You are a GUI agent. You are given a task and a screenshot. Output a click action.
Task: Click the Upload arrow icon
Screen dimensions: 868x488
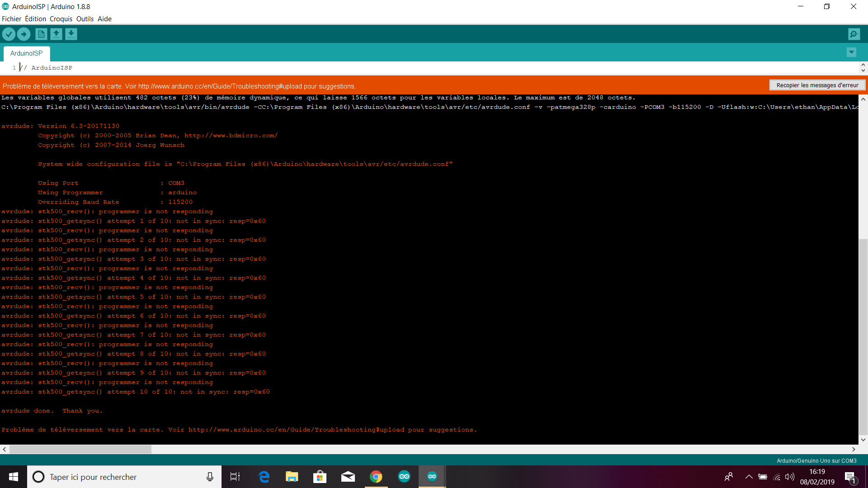pyautogui.click(x=24, y=34)
